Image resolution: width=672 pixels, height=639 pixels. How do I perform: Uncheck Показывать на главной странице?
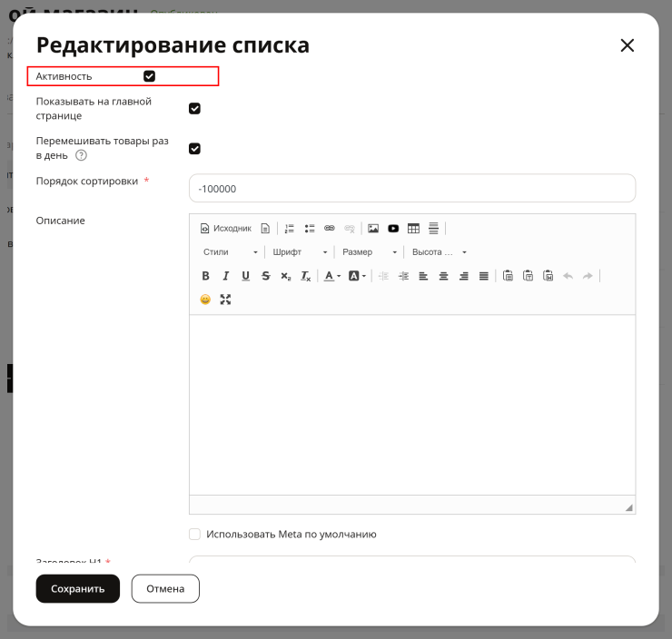[194, 109]
